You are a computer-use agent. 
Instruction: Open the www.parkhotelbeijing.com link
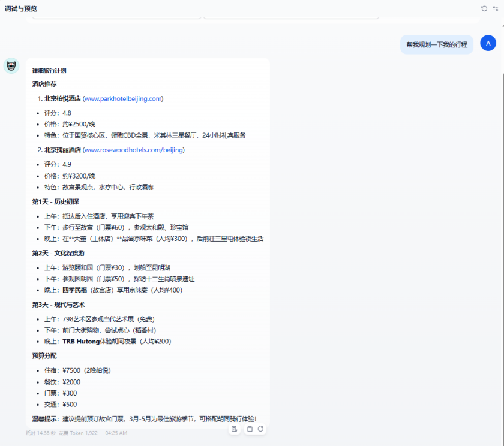click(123, 98)
